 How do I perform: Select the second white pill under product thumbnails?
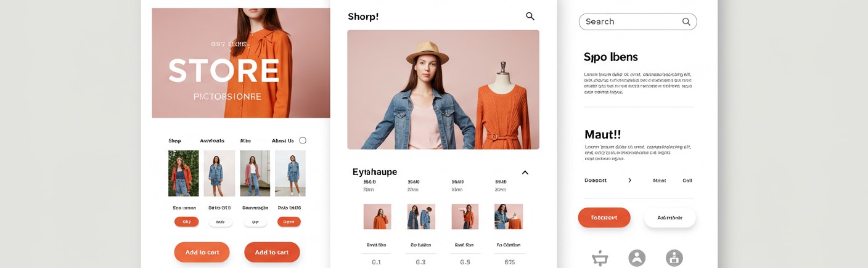click(x=255, y=222)
